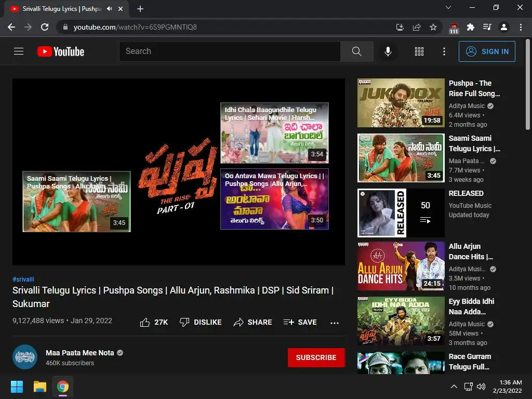532x399 pixels.
Task: Open a new browser tab
Action: click(140, 9)
